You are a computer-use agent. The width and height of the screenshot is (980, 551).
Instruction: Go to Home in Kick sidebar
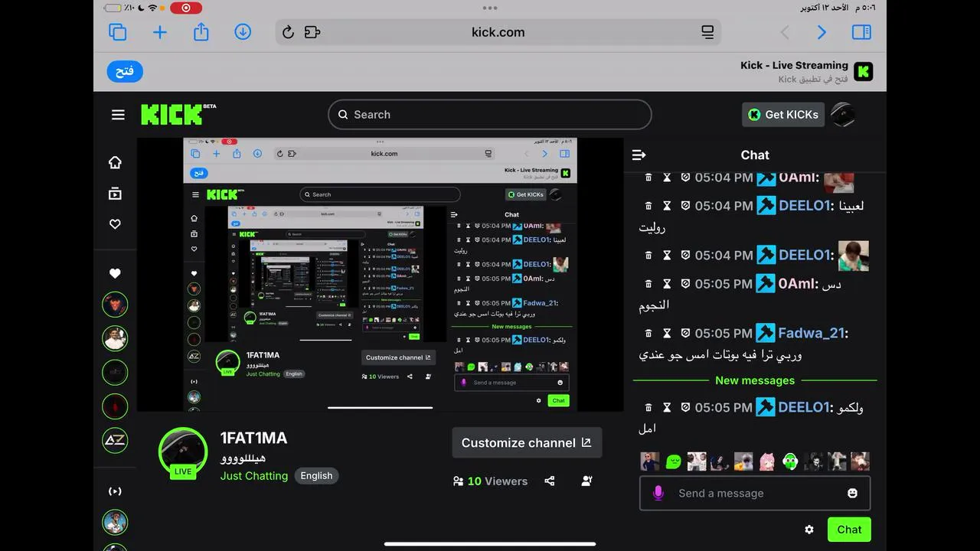pos(115,162)
